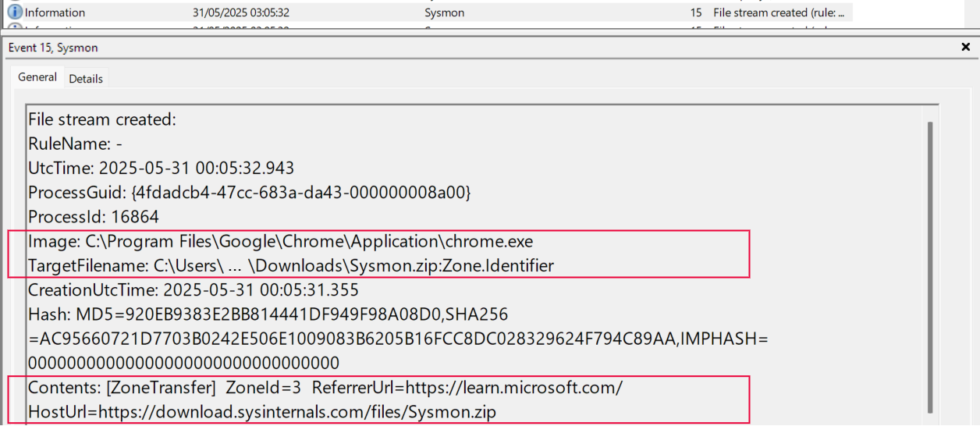
Task: Click the Sysmon source cell in the event row
Action: [x=443, y=12]
